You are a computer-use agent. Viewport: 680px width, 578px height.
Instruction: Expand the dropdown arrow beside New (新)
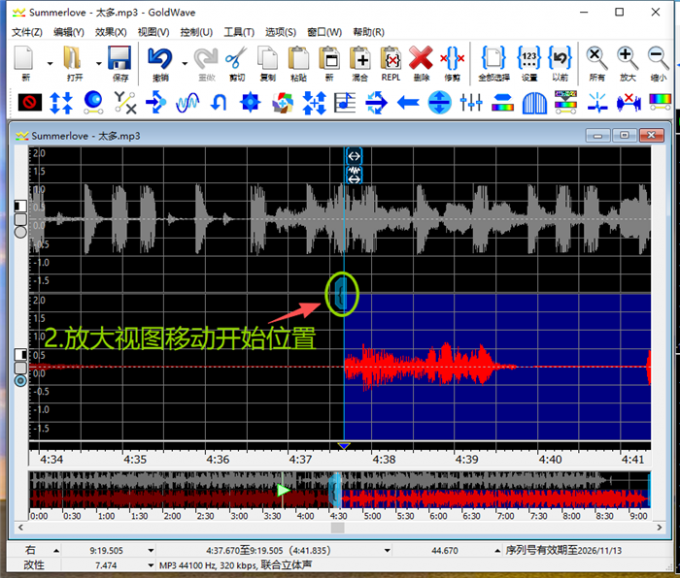[48, 62]
